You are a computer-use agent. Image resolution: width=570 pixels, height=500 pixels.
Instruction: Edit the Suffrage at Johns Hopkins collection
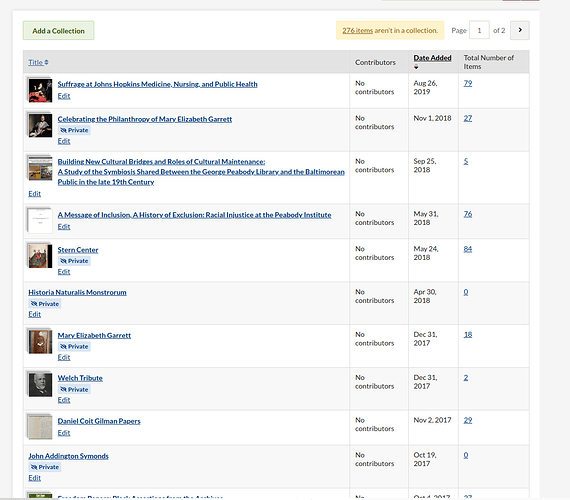(x=64, y=96)
